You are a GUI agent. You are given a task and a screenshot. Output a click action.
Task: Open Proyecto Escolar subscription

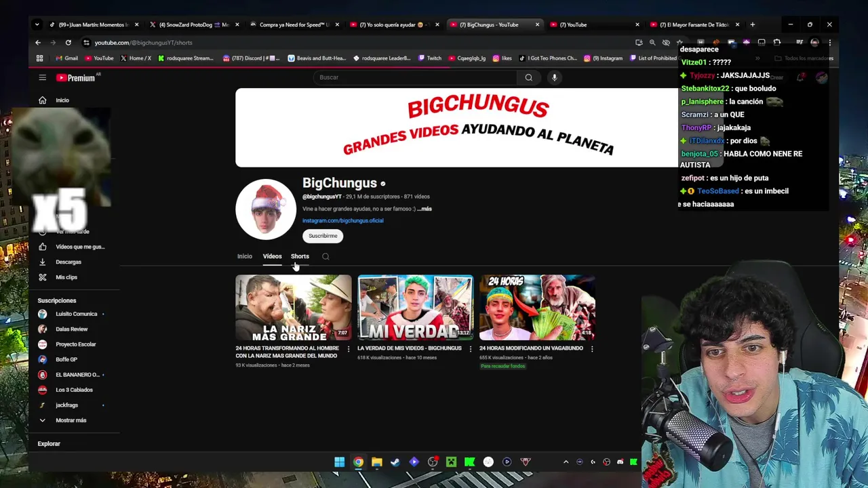75,344
